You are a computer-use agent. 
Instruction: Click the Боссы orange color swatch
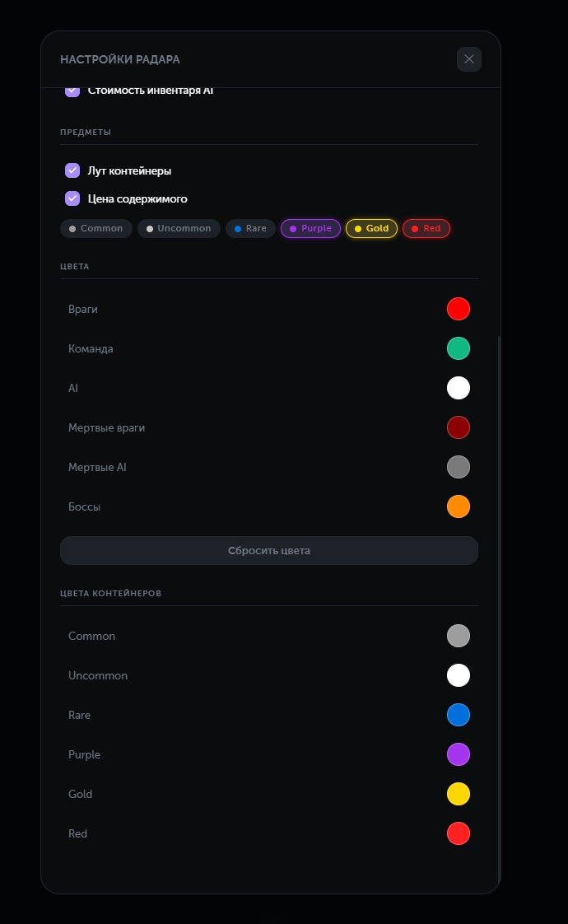pos(459,506)
